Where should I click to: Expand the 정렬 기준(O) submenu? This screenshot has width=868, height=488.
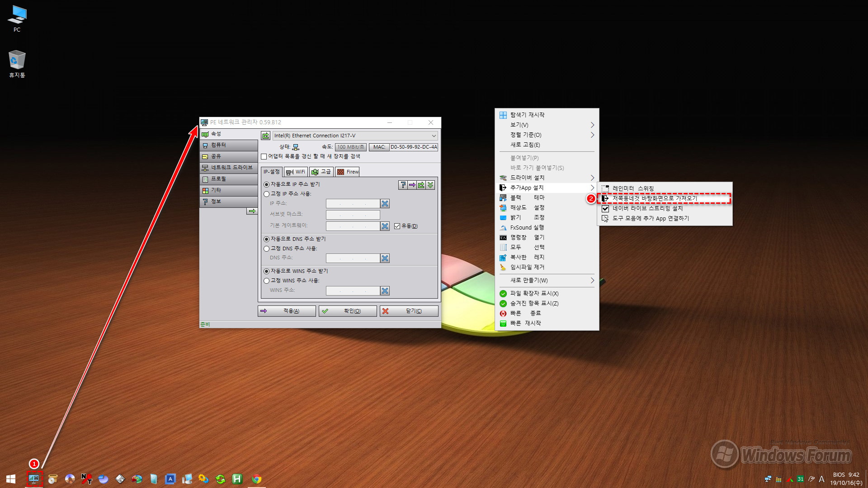(x=547, y=135)
